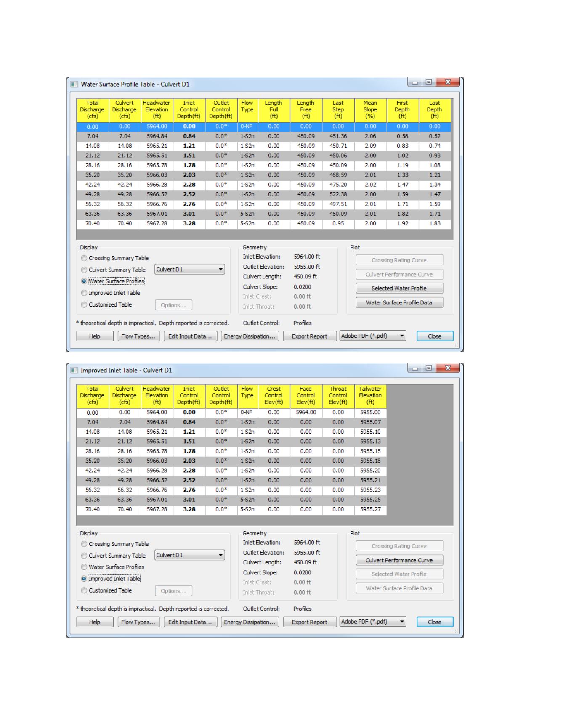This screenshot has width=563, height=728.
Task: Click 5-S2n flow type for 63.36 in top table
Action: (247, 214)
